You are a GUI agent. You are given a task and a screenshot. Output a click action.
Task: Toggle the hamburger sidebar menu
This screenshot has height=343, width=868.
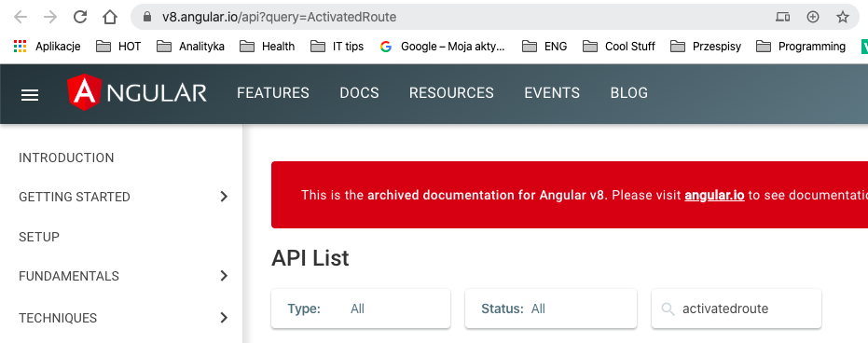[x=30, y=95]
